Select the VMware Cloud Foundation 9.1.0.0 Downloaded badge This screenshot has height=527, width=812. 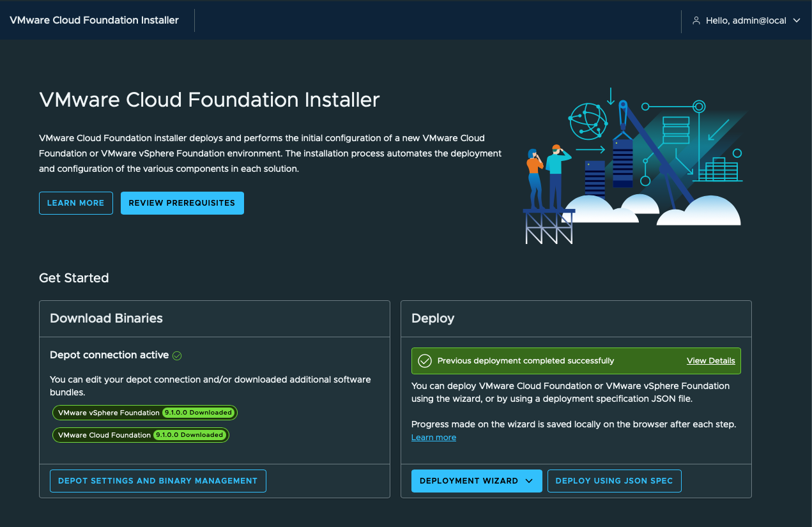coord(141,435)
